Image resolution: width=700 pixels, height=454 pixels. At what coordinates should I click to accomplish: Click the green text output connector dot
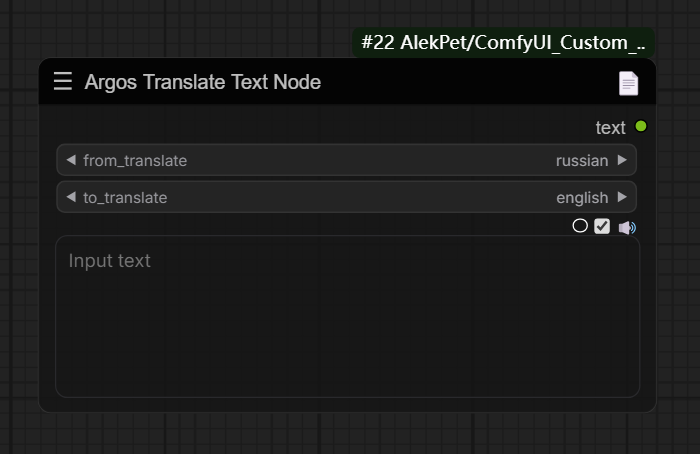[641, 127]
